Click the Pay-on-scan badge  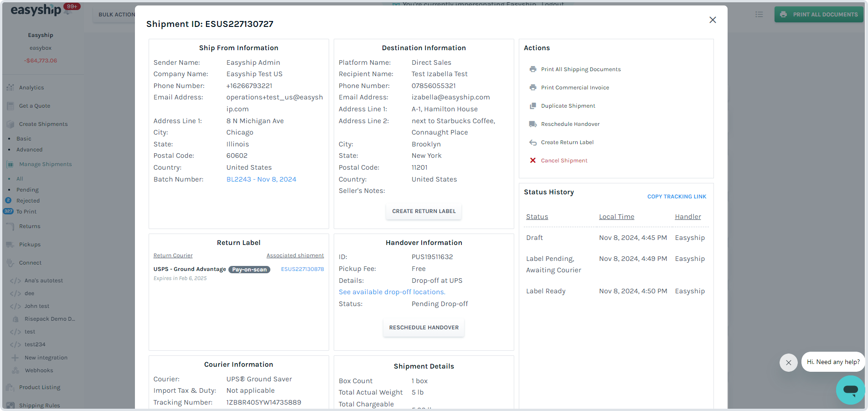[x=249, y=270]
